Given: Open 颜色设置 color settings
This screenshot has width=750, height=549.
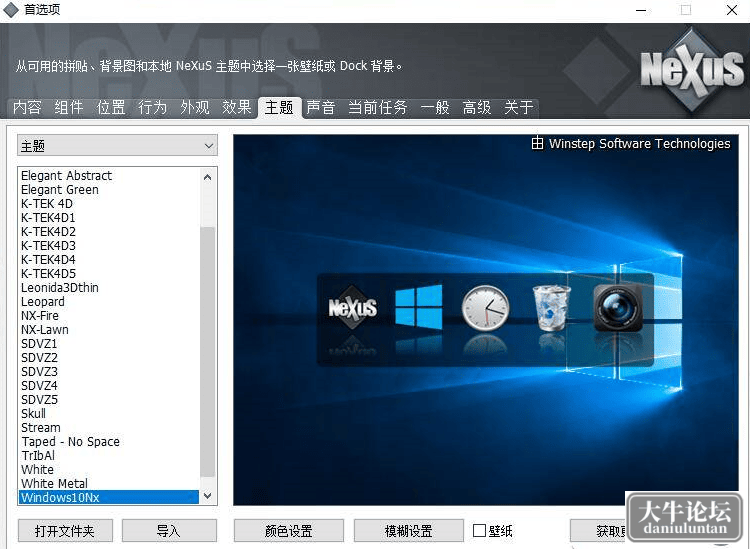Looking at the screenshot, I should (288, 531).
